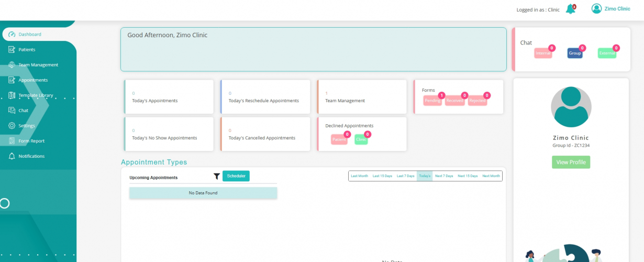Screen dimensions: 644x262
Task: Click the Zimo Clinic name in header
Action: tap(617, 9)
